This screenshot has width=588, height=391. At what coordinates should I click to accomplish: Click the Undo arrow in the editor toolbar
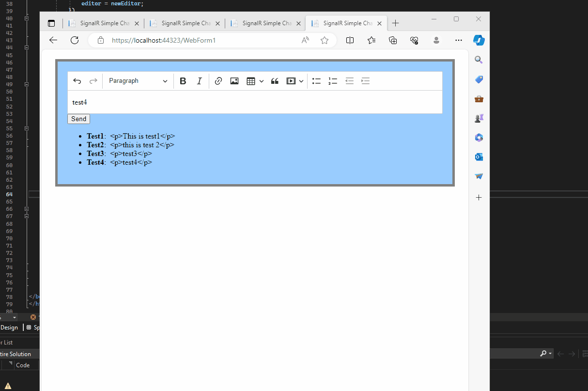coord(77,81)
